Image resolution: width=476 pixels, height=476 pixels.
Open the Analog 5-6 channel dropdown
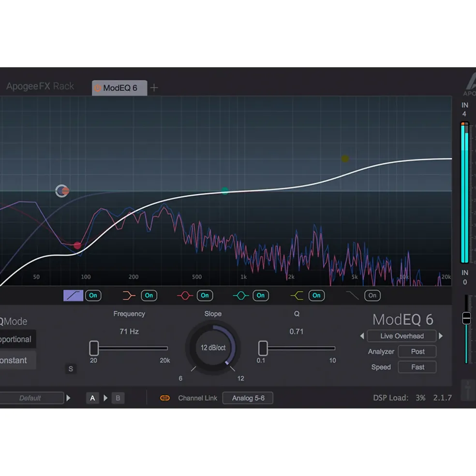tap(248, 398)
